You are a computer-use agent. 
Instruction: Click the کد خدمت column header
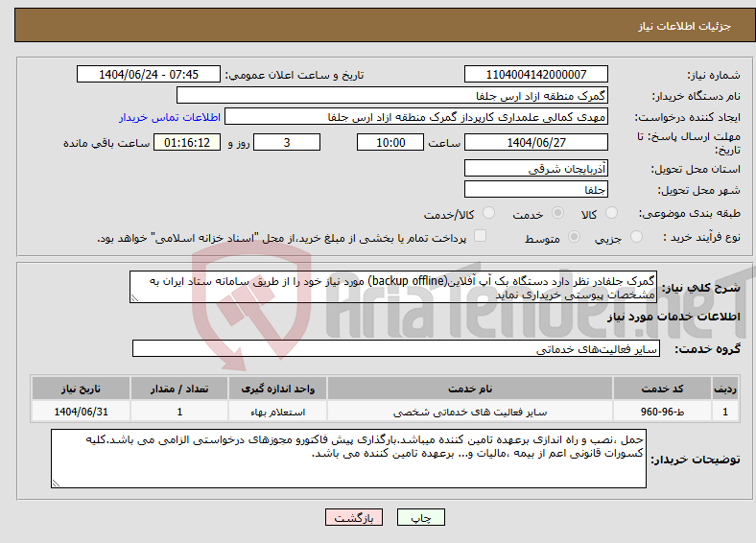pos(663,389)
